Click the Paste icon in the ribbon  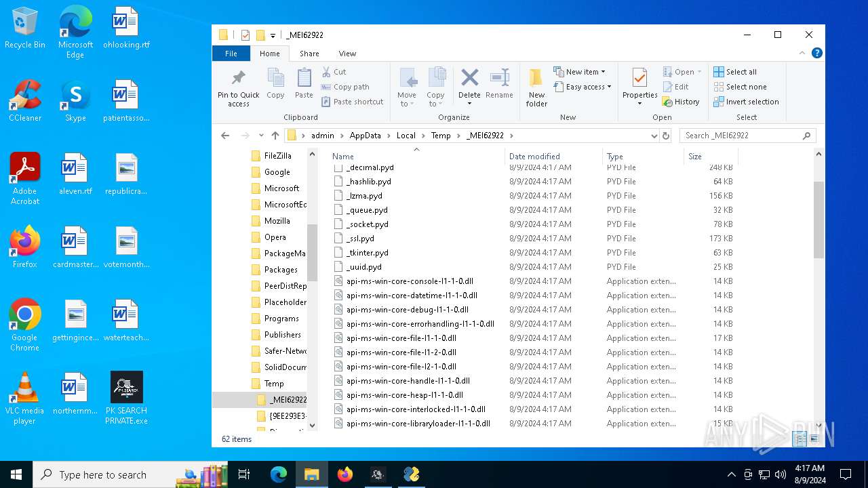click(x=304, y=78)
